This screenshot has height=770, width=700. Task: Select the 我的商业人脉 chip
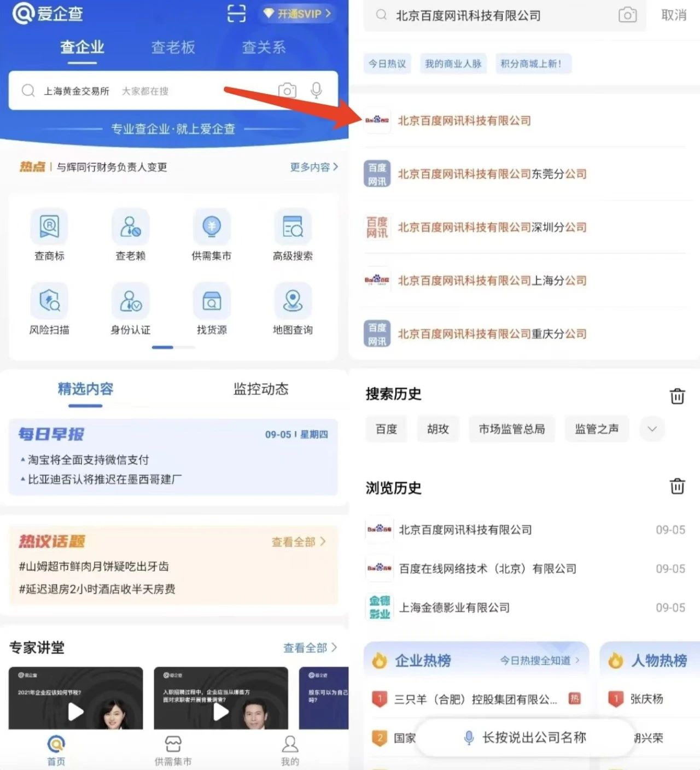[453, 63]
